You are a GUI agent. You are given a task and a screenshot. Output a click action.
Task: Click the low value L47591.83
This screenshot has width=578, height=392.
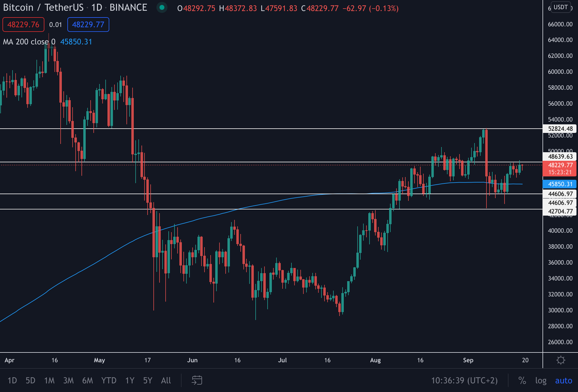tap(279, 8)
